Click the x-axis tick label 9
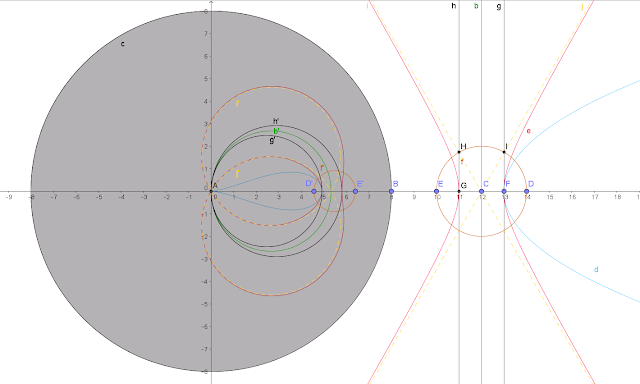This screenshot has height=384, width=640. click(414, 197)
